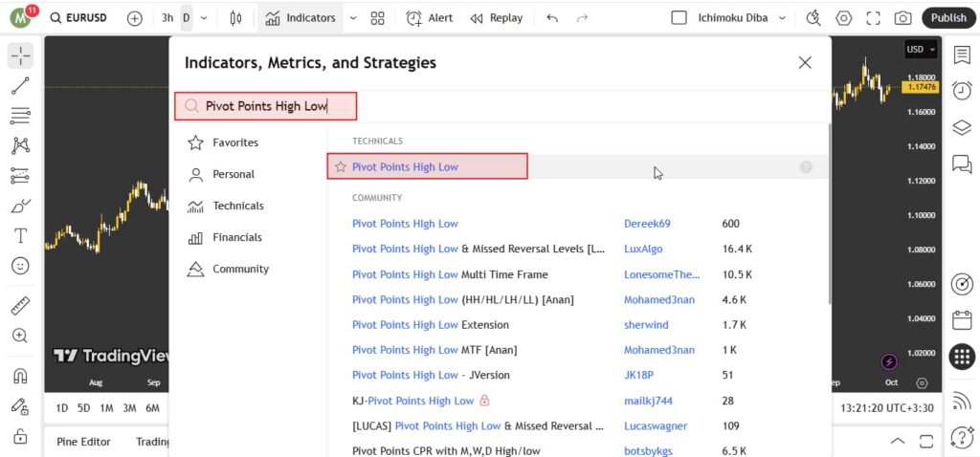The image size is (980, 457).
Task: Expand the Ichimoku Diba layout dropdown
Action: point(782,18)
